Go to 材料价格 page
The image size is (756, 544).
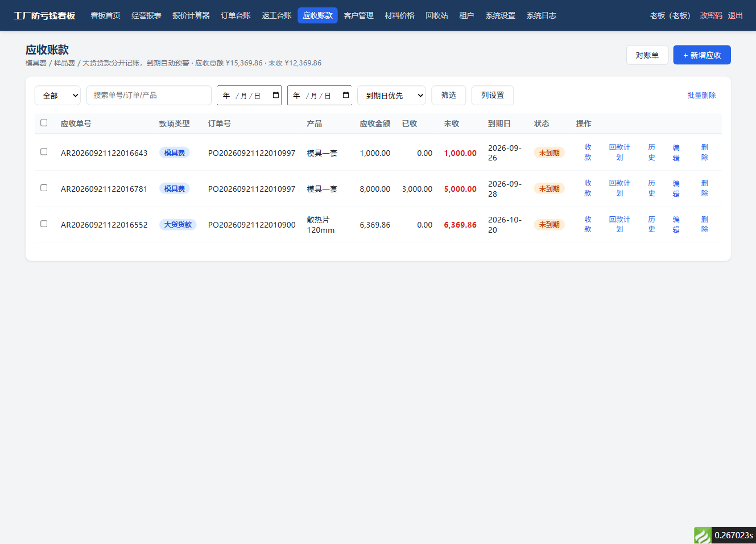pyautogui.click(x=400, y=15)
